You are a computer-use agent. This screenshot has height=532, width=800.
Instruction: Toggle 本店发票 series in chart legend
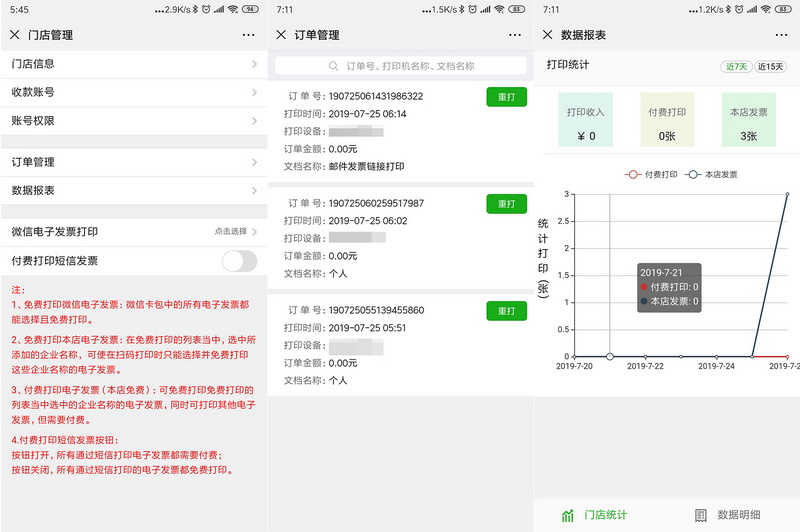pyautogui.click(x=711, y=174)
